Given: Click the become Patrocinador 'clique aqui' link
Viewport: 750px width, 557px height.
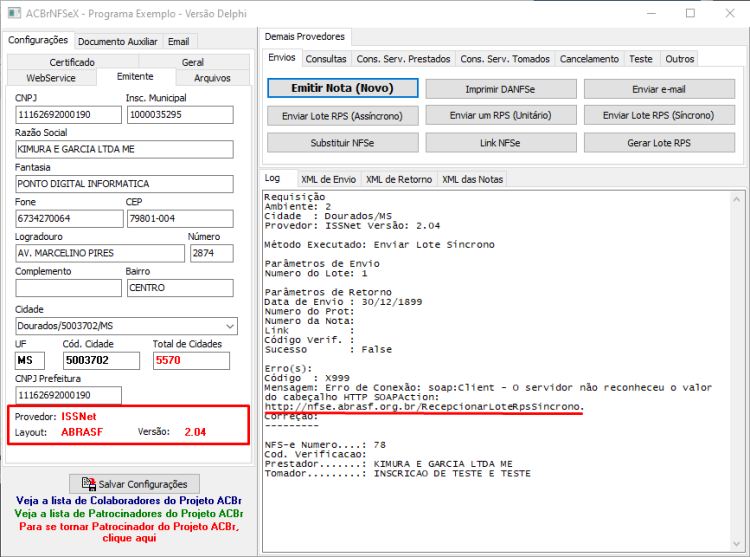Looking at the screenshot, I should coord(129,532).
